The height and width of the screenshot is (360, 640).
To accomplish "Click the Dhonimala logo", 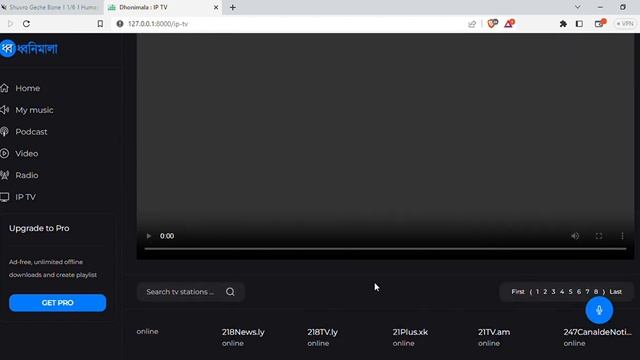I will (x=29, y=49).
